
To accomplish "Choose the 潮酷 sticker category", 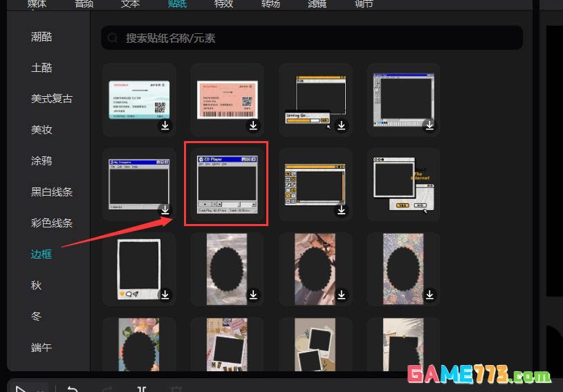I will point(41,37).
